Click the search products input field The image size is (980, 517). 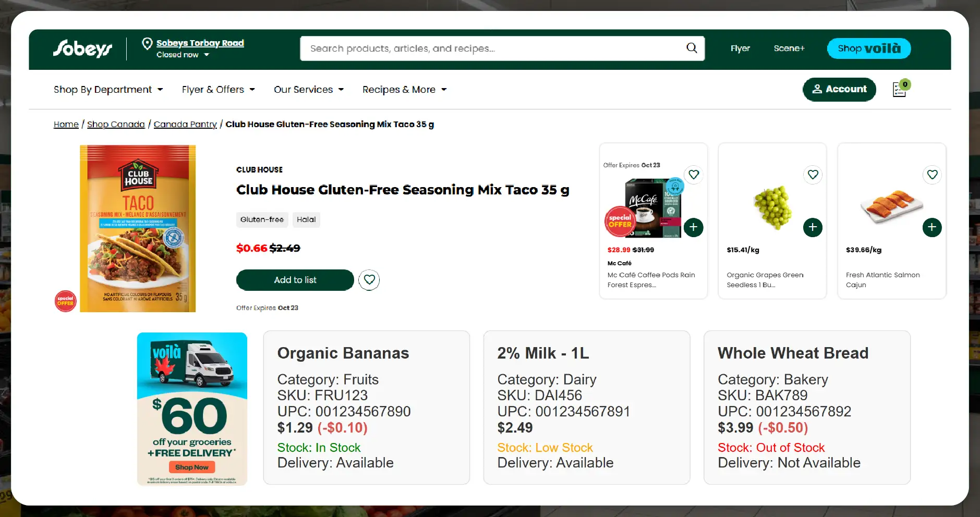(x=469, y=48)
